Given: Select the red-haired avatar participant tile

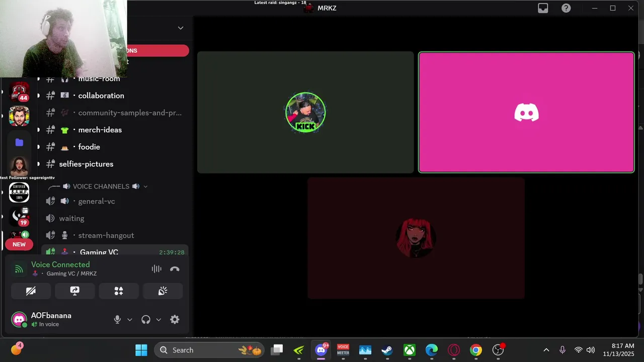Looking at the screenshot, I should [x=416, y=238].
